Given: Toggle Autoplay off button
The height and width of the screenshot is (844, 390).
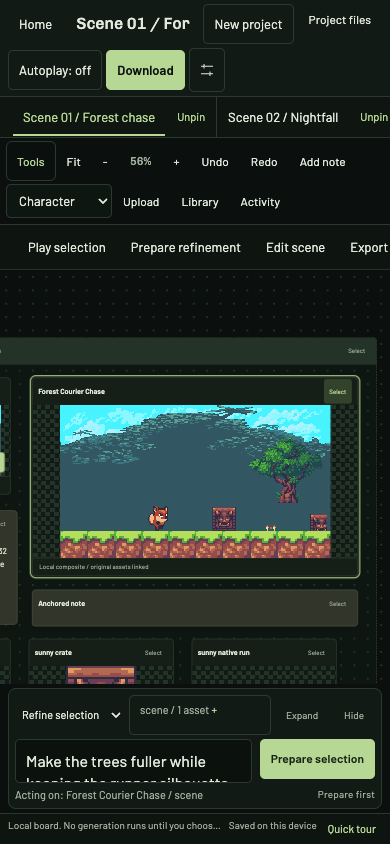Looking at the screenshot, I should click(55, 70).
